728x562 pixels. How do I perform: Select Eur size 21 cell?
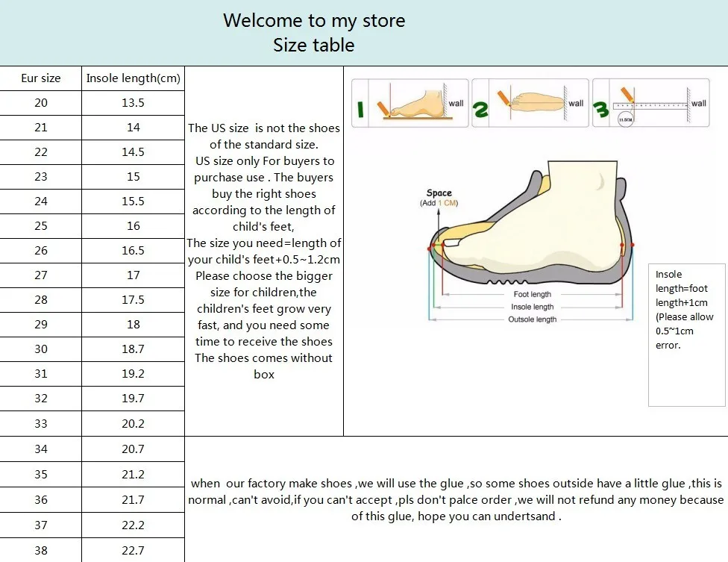[41, 128]
